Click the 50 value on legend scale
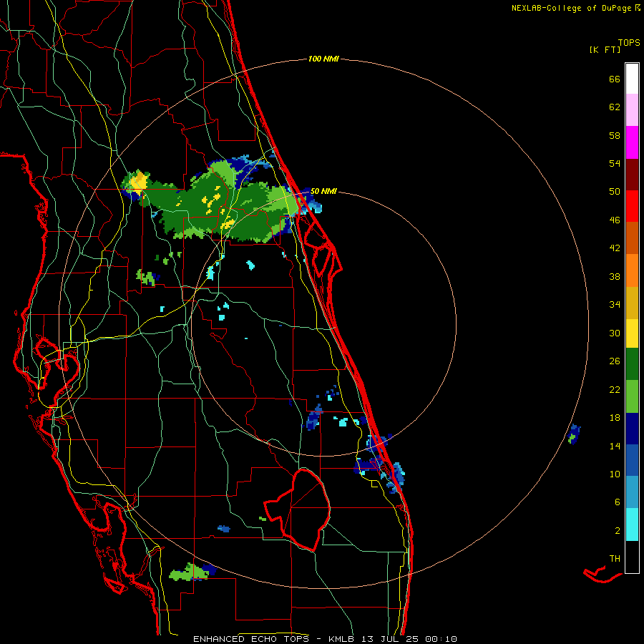This screenshot has width=644, height=644. coord(615,192)
